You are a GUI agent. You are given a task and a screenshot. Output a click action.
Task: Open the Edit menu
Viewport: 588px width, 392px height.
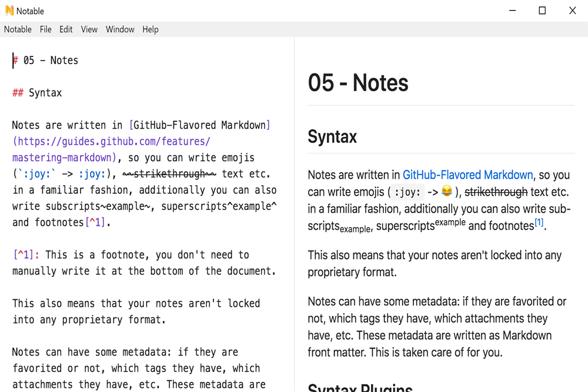[66, 29]
